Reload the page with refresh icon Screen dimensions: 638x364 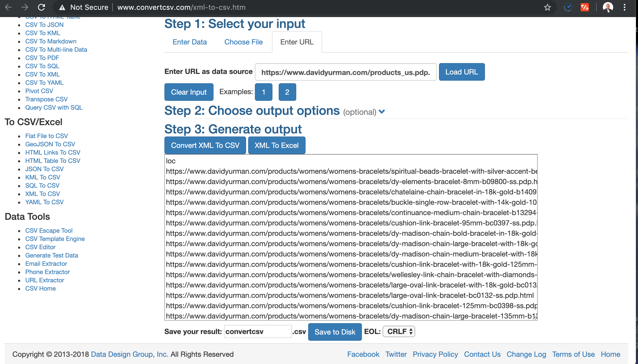42,7
